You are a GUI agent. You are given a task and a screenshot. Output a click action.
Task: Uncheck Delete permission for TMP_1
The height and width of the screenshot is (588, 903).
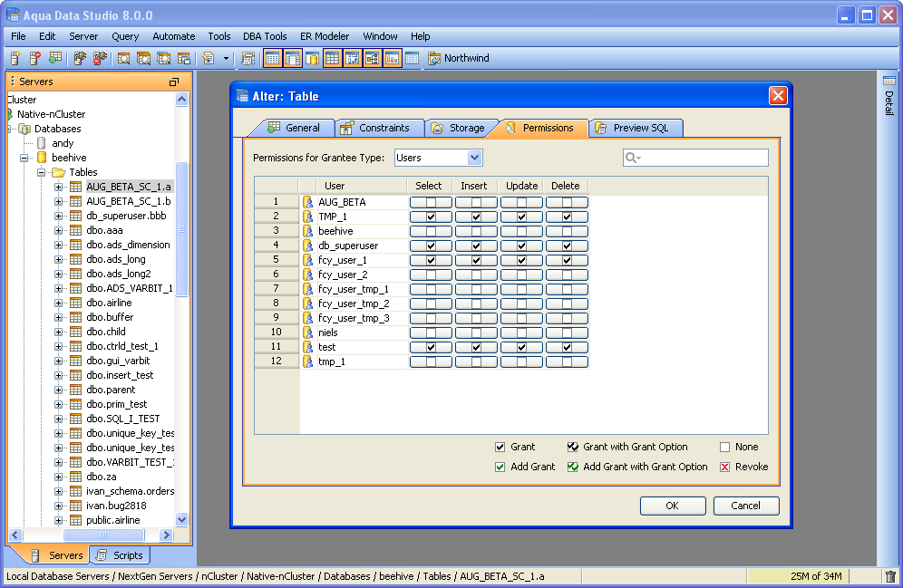tap(567, 217)
